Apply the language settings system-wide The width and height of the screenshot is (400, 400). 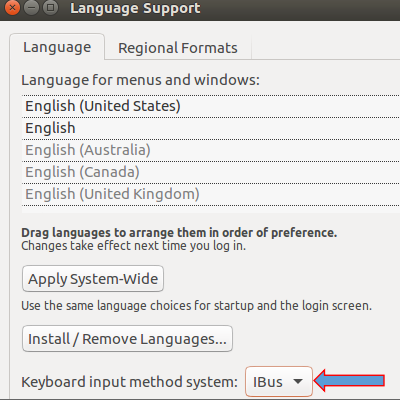[93, 279]
